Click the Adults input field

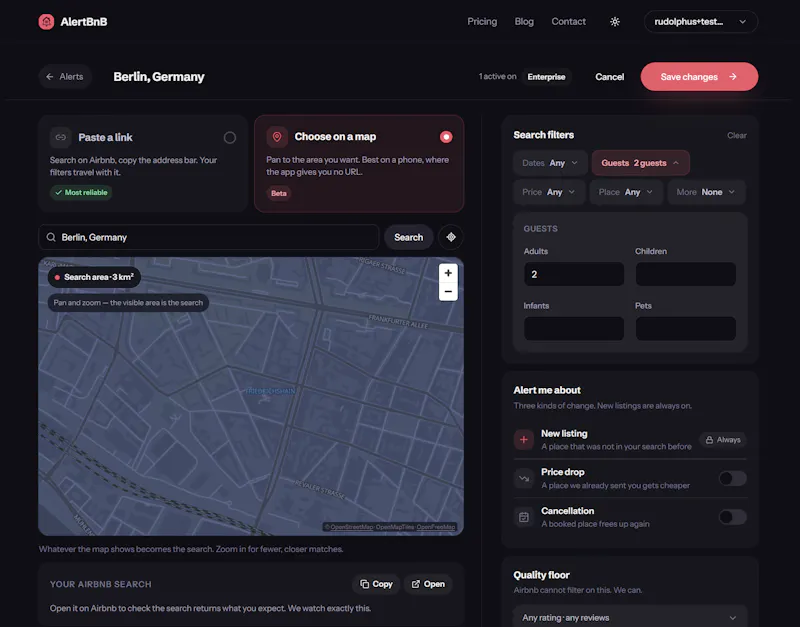(x=573, y=274)
